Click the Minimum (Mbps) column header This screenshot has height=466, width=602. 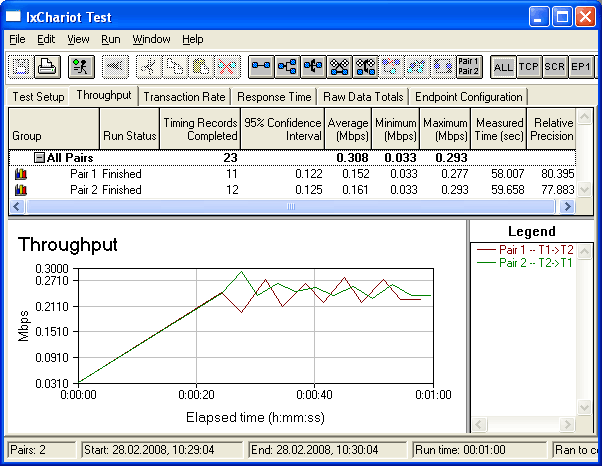395,129
